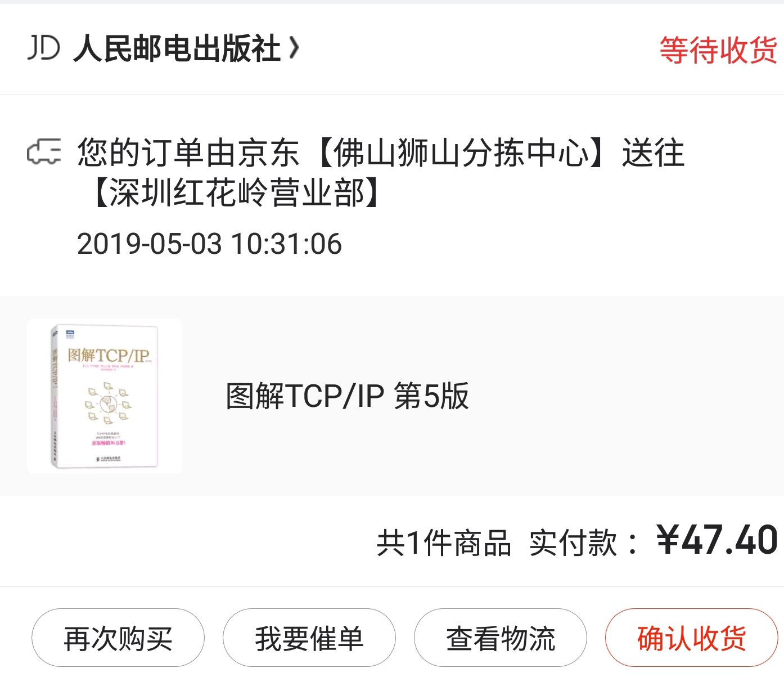Click the 2019-05-03 10:31:06 timestamp
This screenshot has height=686, width=784.
[209, 244]
